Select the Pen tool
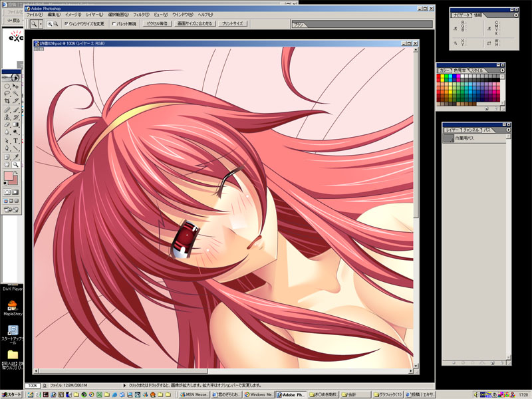This screenshot has height=399, width=532. tap(7, 148)
